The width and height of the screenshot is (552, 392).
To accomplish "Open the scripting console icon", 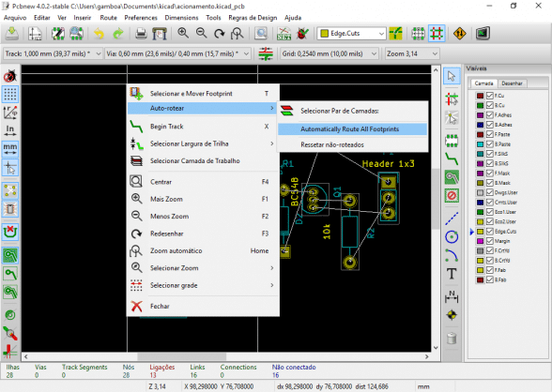I will coord(483,34).
